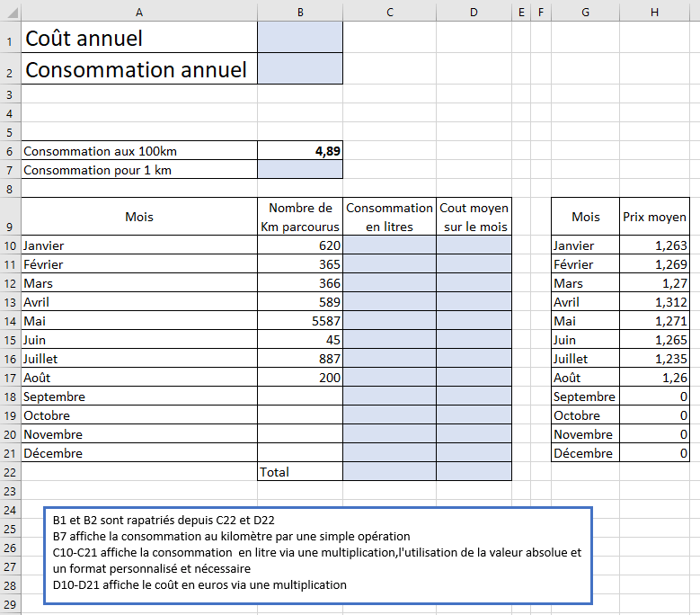Click the 5587 km value for Mai
The image size is (700, 615).
(x=299, y=321)
